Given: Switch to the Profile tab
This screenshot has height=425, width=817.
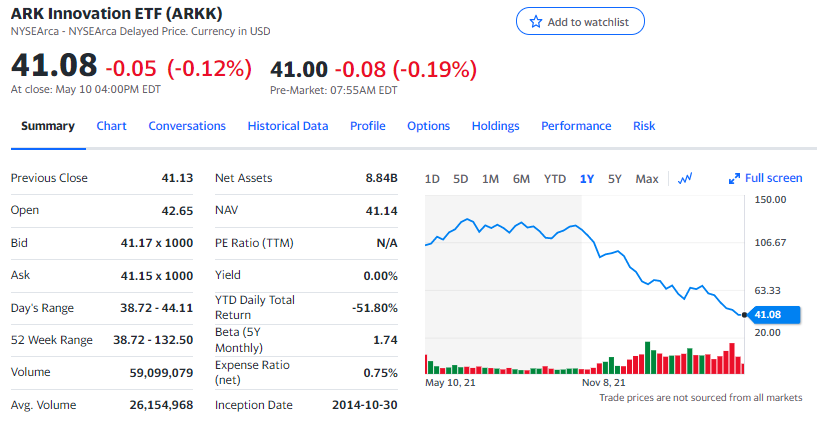Looking at the screenshot, I should 368,126.
